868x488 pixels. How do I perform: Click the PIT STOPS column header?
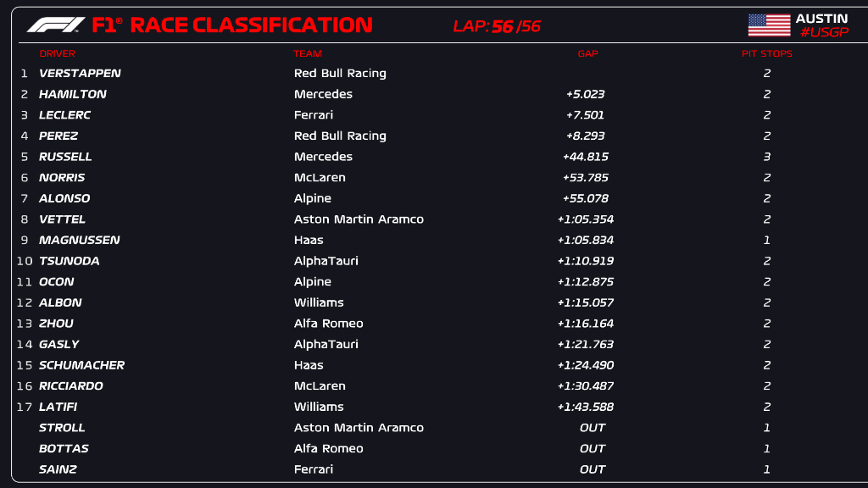(765, 53)
